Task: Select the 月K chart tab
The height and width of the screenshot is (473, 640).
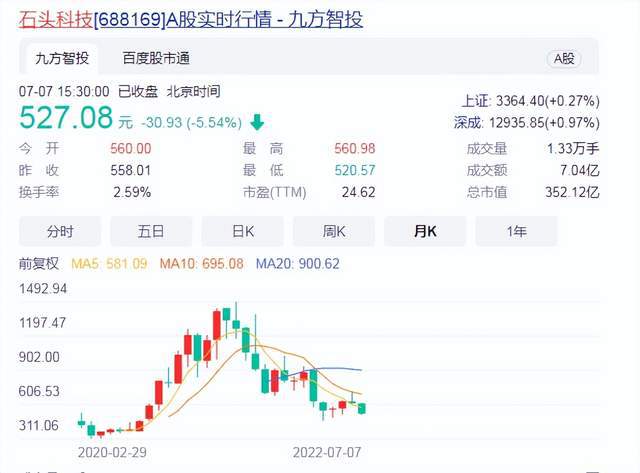Action: coord(425,231)
